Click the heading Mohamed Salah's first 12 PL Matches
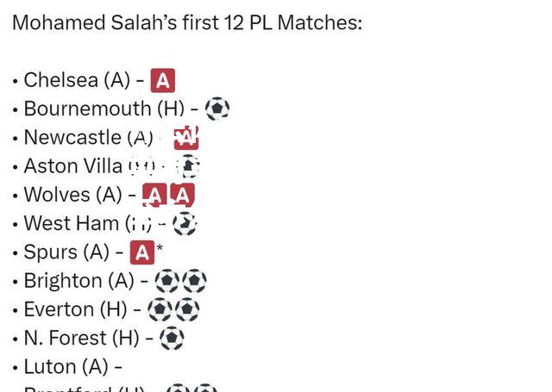Viewport: 552px width, 392px height. pyautogui.click(x=187, y=23)
